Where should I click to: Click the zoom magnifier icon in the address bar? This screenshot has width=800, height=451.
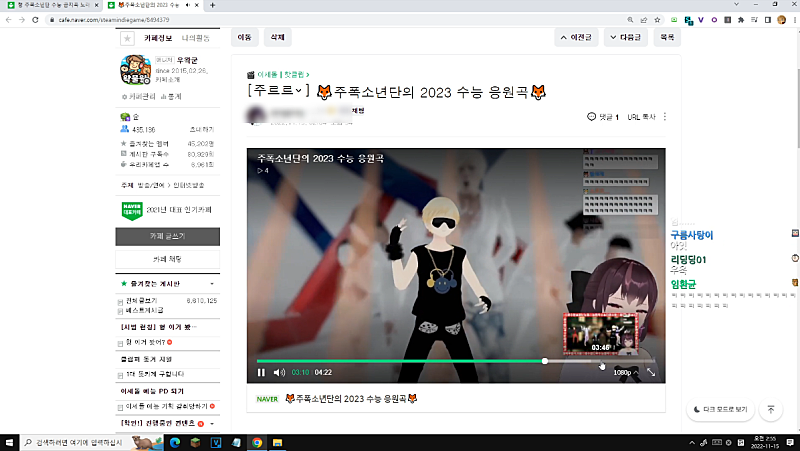(x=630, y=20)
